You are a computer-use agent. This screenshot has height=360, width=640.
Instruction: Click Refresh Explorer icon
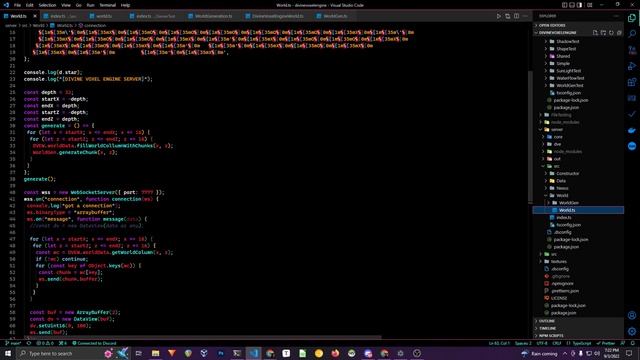611,33
